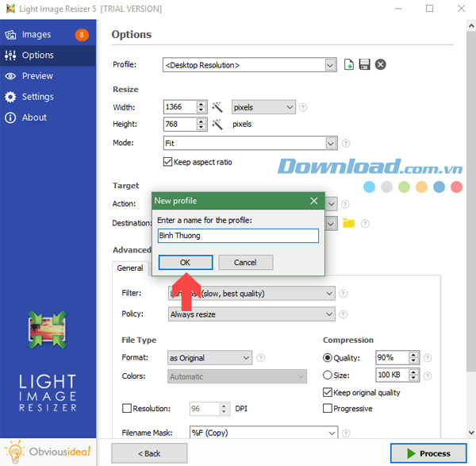Screen dimensions: 476x466
Task: Expand the Profile dropdown
Action: click(330, 65)
